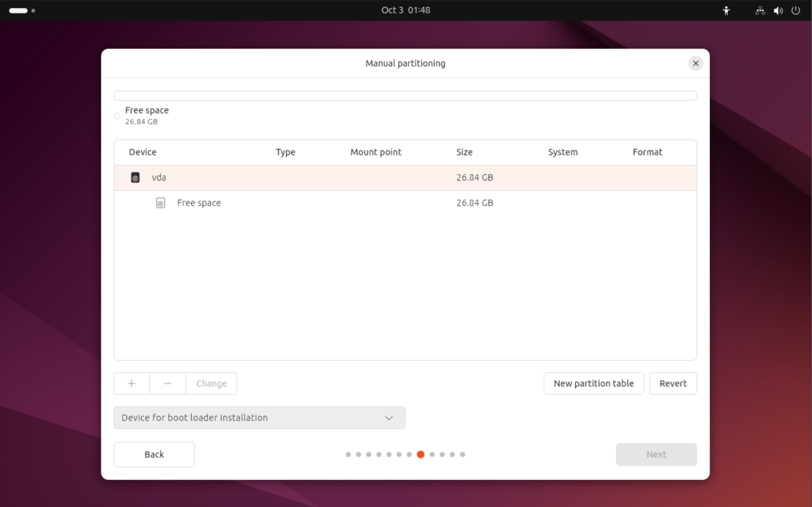The height and width of the screenshot is (507, 812).
Task: Click the Change partition button
Action: point(211,384)
